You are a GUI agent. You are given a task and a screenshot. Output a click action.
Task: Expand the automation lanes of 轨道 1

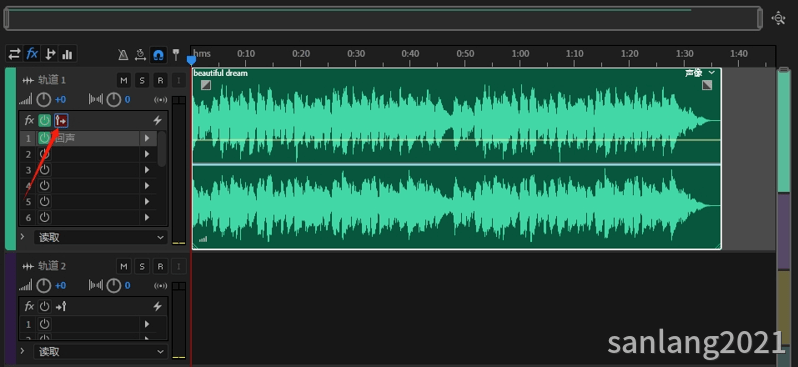[x=22, y=237]
